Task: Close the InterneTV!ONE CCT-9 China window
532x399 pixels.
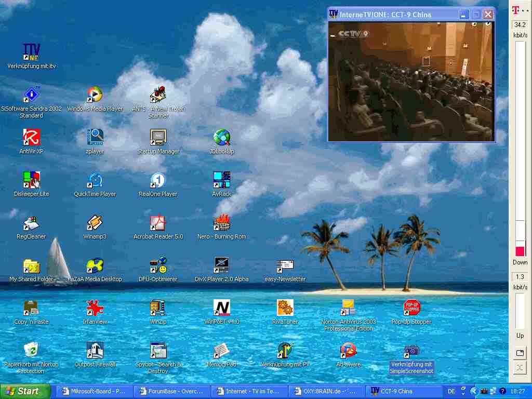Action: coord(488,14)
